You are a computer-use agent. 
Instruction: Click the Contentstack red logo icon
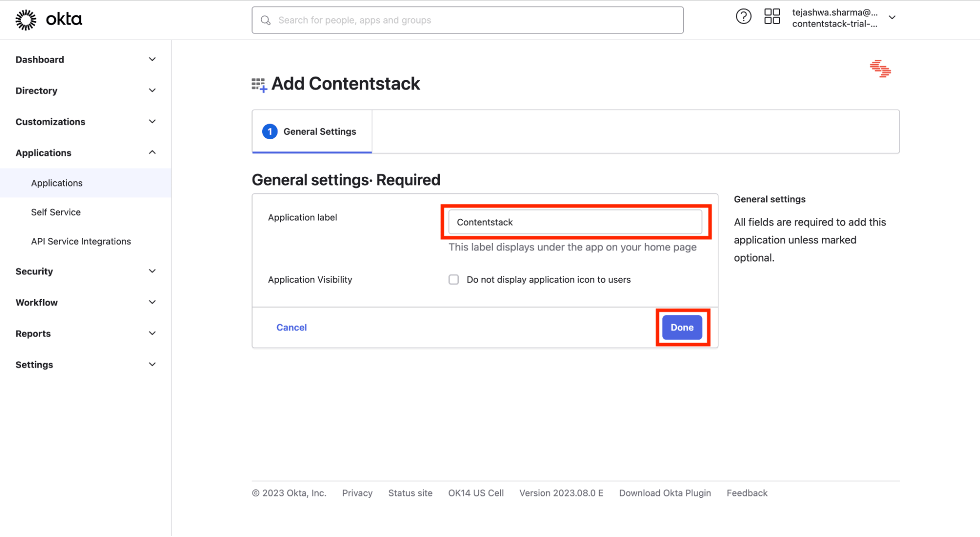click(x=880, y=68)
